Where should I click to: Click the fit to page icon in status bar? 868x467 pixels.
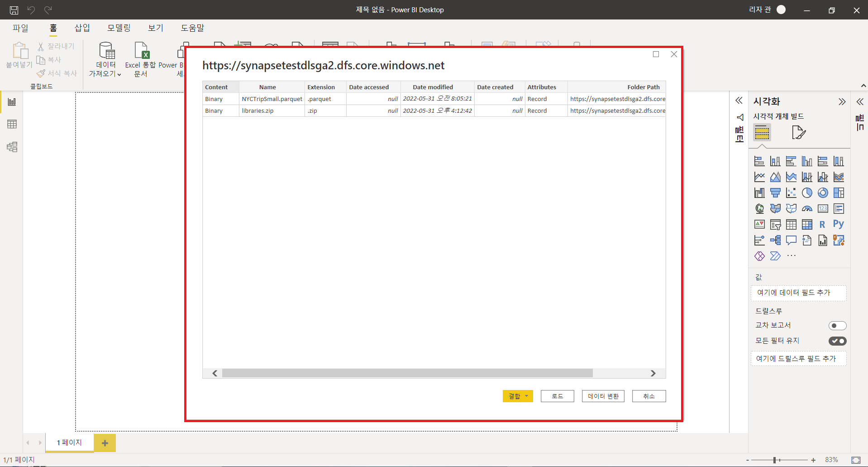(856, 460)
